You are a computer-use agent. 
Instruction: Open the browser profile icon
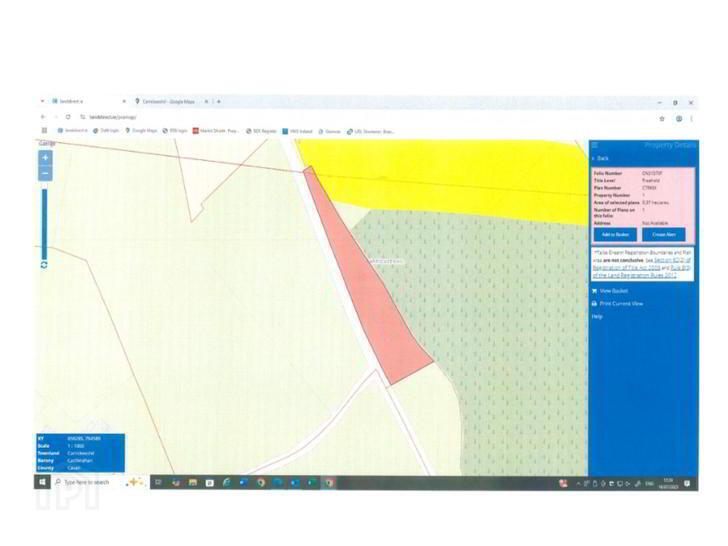pos(679,119)
